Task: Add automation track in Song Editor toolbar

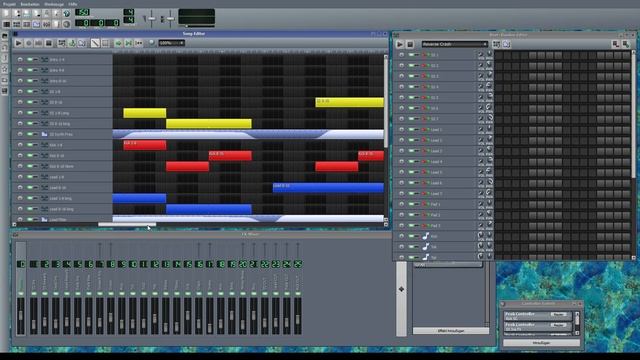Action: [x=82, y=43]
